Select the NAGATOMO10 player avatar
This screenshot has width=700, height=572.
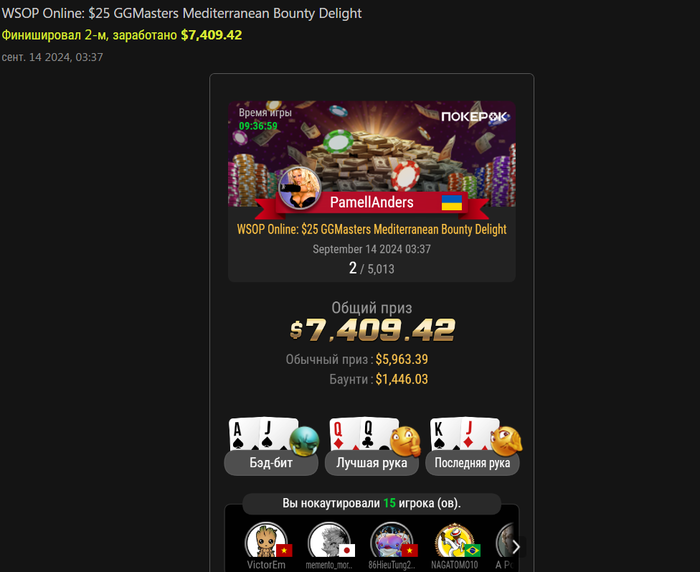click(454, 542)
